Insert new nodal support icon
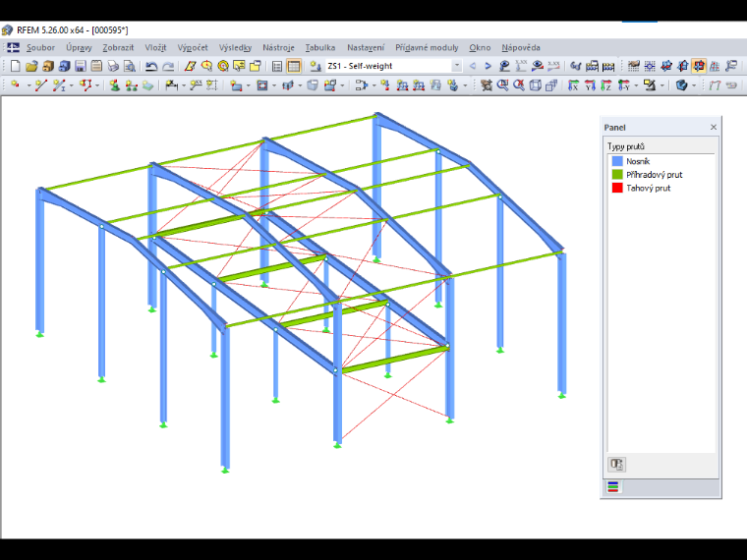Viewport: 747px width, 560px height. click(114, 85)
